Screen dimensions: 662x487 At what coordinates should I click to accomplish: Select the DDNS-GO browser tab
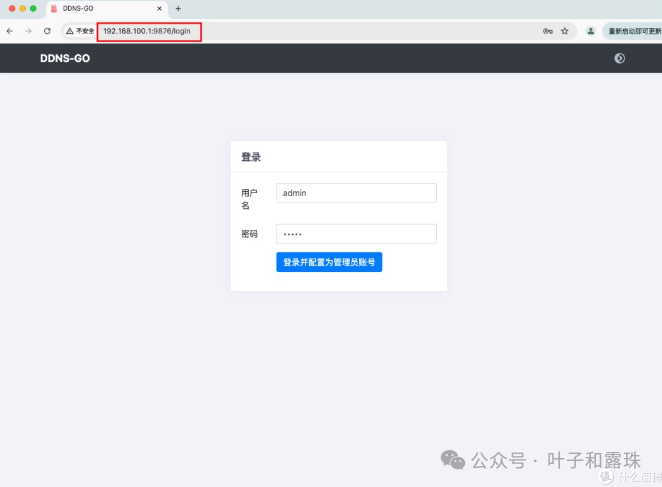click(106, 8)
